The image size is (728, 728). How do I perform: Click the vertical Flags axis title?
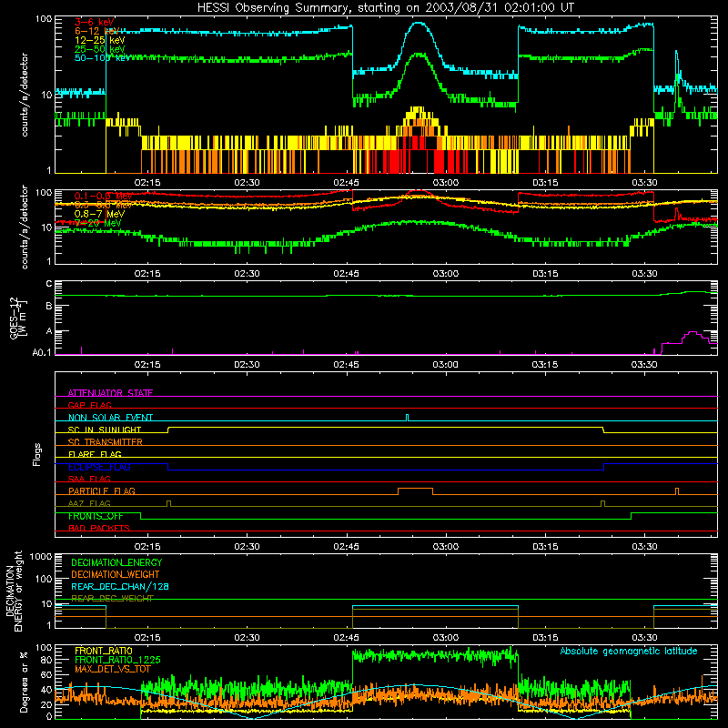pyautogui.click(x=37, y=454)
